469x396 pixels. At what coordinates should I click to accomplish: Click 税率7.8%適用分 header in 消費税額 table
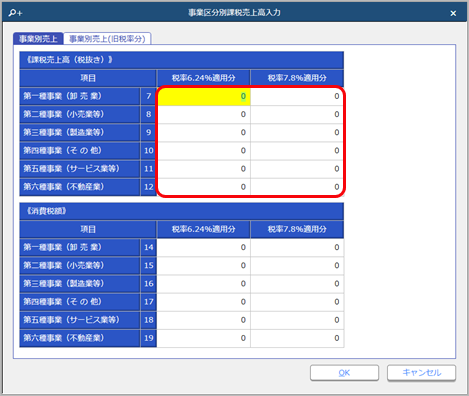pos(297,229)
